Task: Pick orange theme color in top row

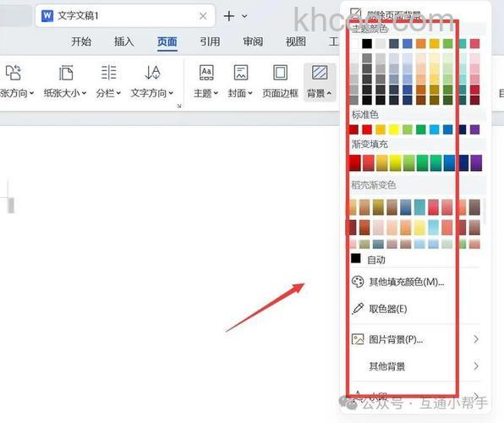Action: 421,43
